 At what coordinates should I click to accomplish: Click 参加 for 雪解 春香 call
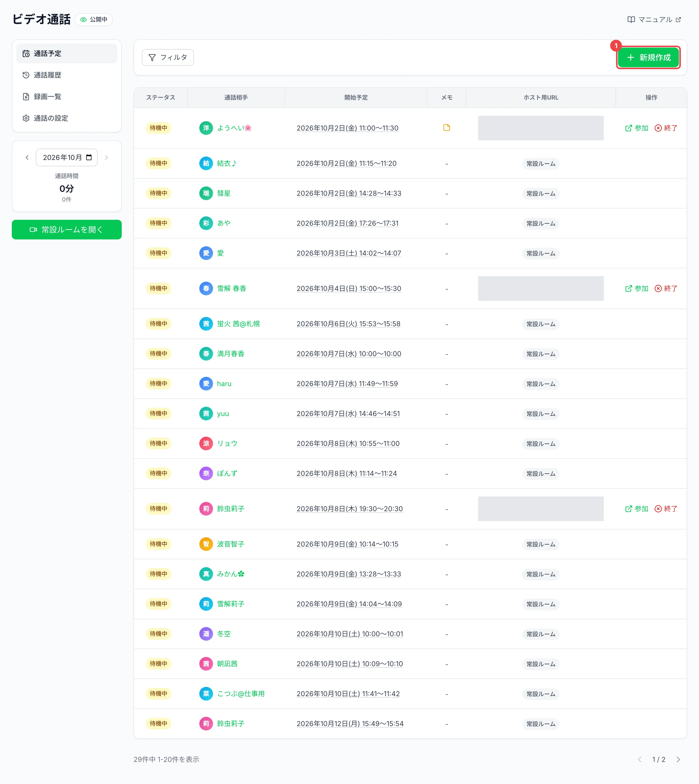(x=636, y=289)
